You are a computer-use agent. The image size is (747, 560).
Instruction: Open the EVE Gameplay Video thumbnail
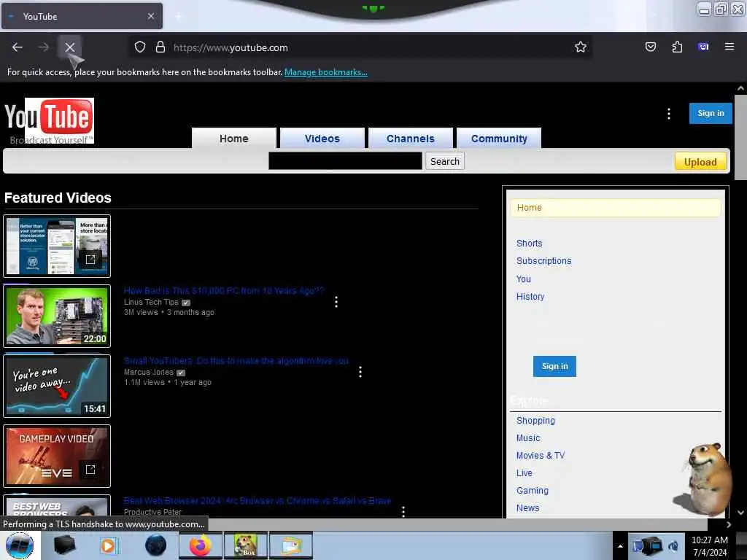[x=57, y=456]
